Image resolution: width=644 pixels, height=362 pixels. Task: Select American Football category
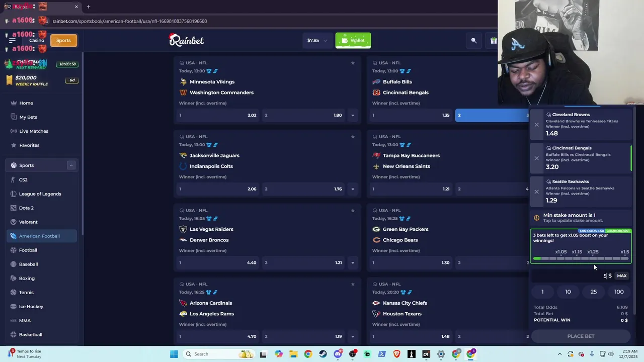tap(42, 236)
